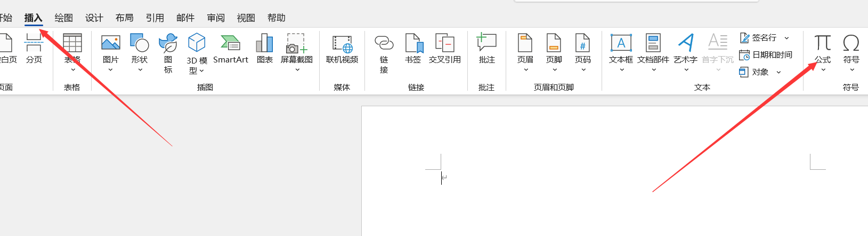
Task: Add a bookmark with 书签
Action: tap(412, 49)
